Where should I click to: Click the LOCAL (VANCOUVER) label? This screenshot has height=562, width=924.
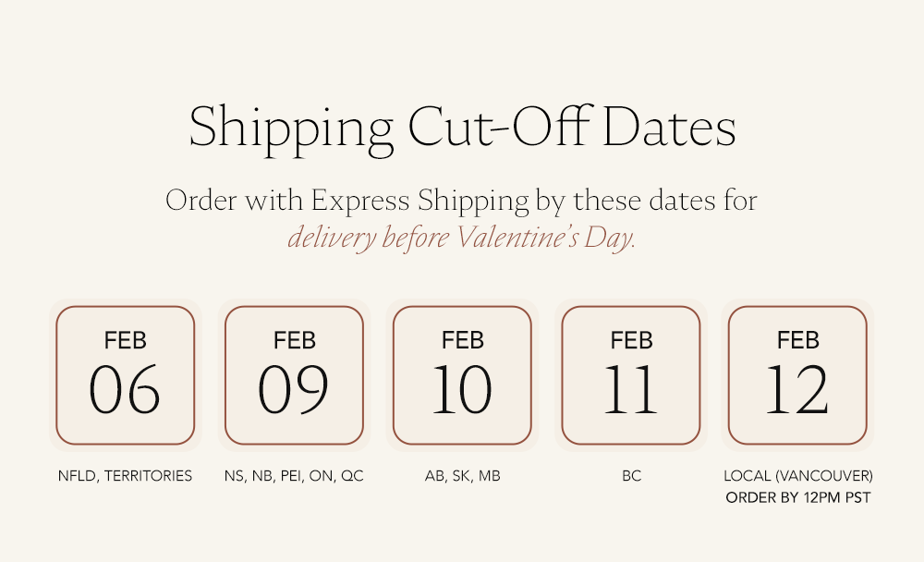[798, 476]
